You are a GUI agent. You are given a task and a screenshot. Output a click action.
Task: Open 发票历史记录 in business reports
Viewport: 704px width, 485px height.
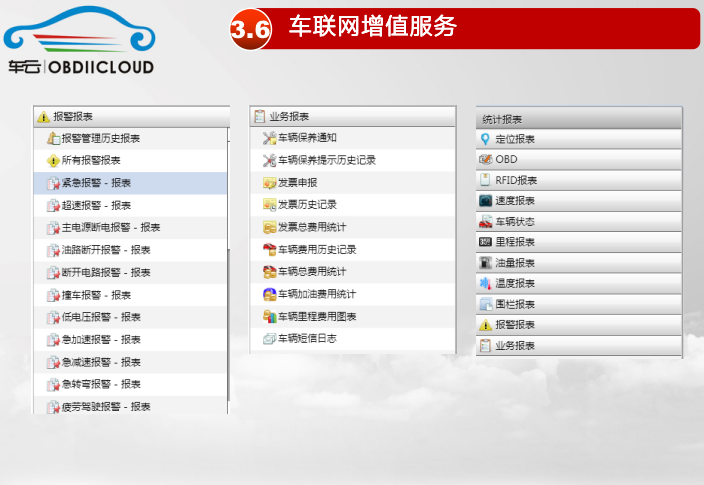pyautogui.click(x=312, y=205)
